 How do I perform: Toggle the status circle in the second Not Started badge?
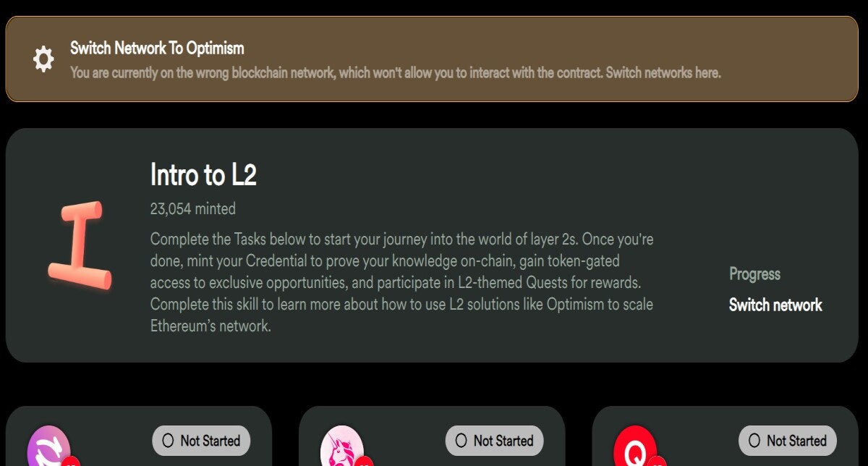click(x=461, y=441)
